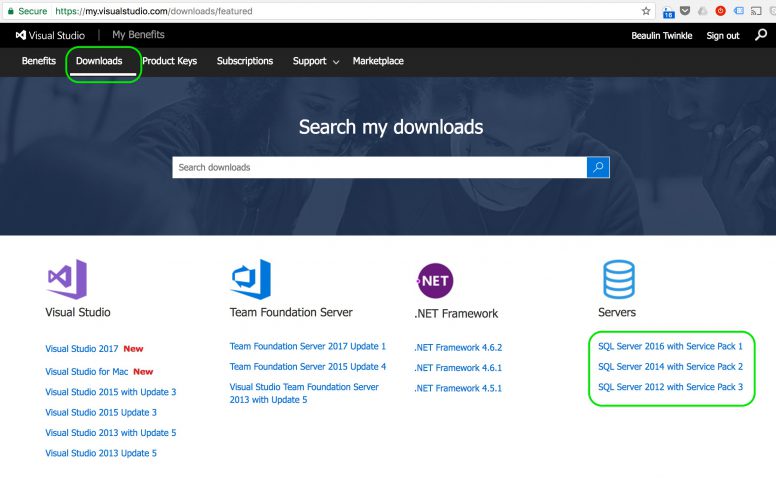Open Visual Studio 2015 with Update 3
The image size is (776, 478).
pyautogui.click(x=110, y=392)
